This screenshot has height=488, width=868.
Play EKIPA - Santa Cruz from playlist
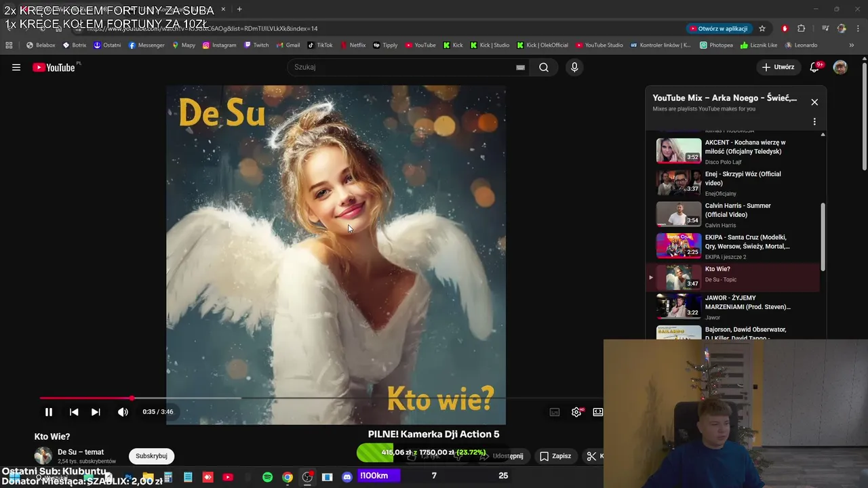click(734, 246)
